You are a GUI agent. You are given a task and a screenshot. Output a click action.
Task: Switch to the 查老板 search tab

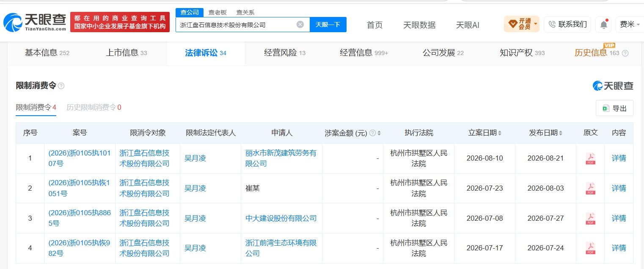point(217,12)
